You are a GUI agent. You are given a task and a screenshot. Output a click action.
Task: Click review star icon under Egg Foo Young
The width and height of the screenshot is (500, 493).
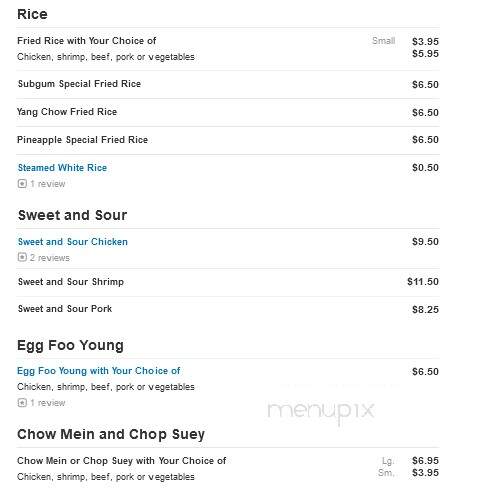(22, 403)
